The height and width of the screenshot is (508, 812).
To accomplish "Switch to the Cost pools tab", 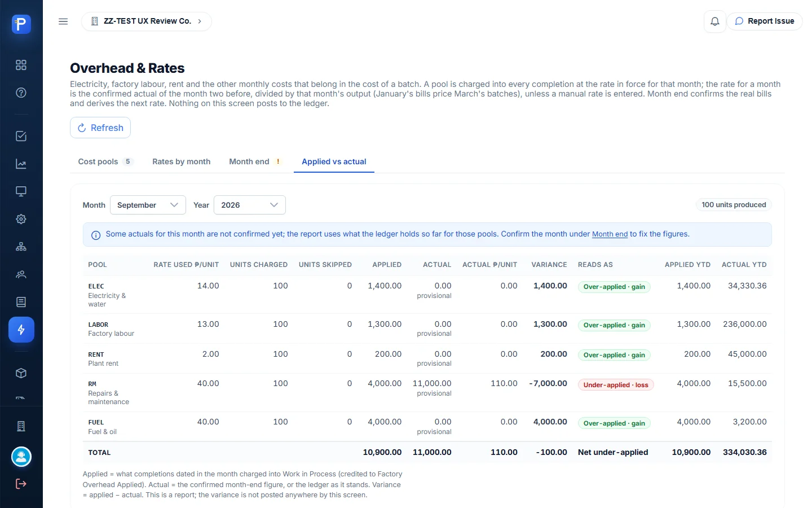I will point(105,161).
